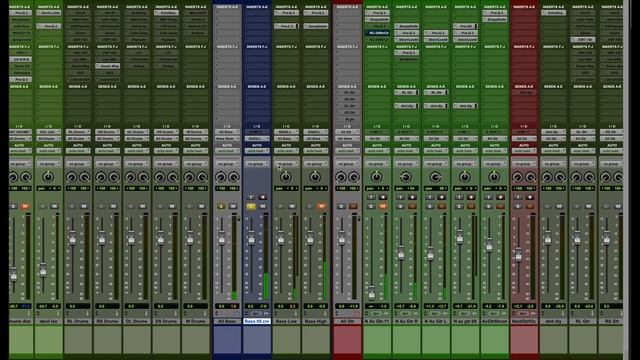Open output path selector on All Gtr
The height and width of the screenshot is (360, 640).
pos(347,139)
